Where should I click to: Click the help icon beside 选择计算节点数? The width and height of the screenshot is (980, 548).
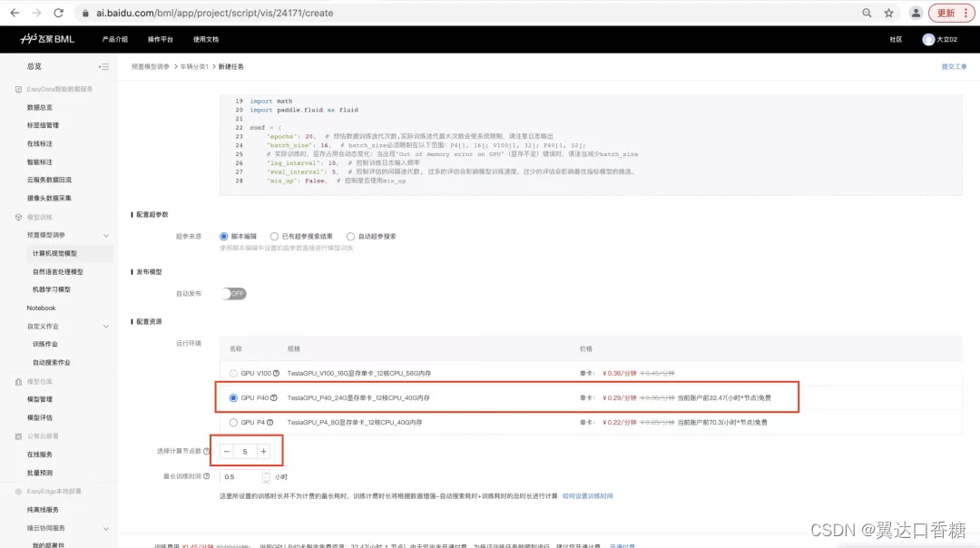coord(206,451)
